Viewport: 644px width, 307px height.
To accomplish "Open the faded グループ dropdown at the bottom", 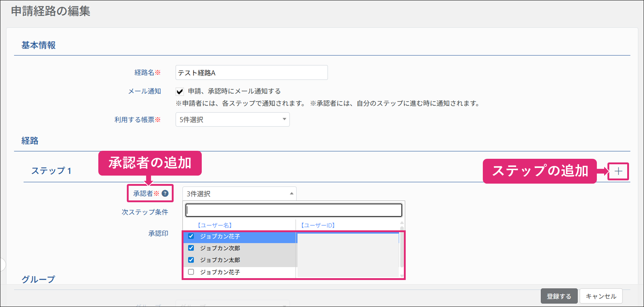I will click(x=232, y=304).
